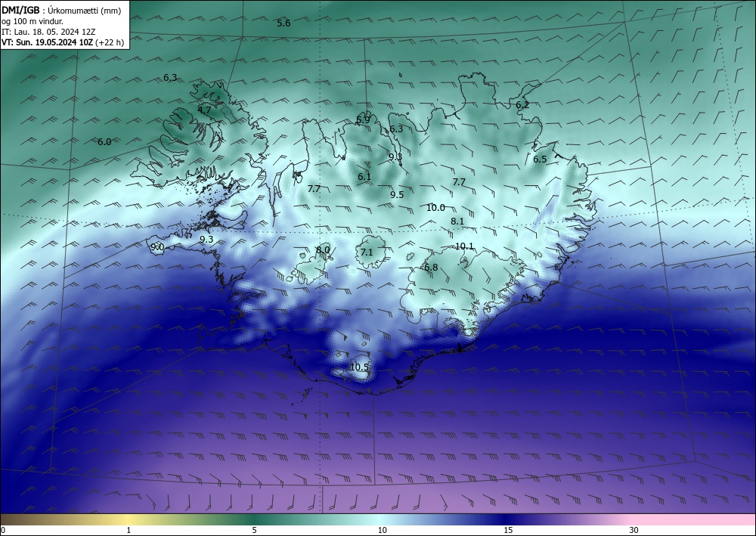Click the 6.1 value on the map
Screen dimensions: 756x536
(364, 177)
